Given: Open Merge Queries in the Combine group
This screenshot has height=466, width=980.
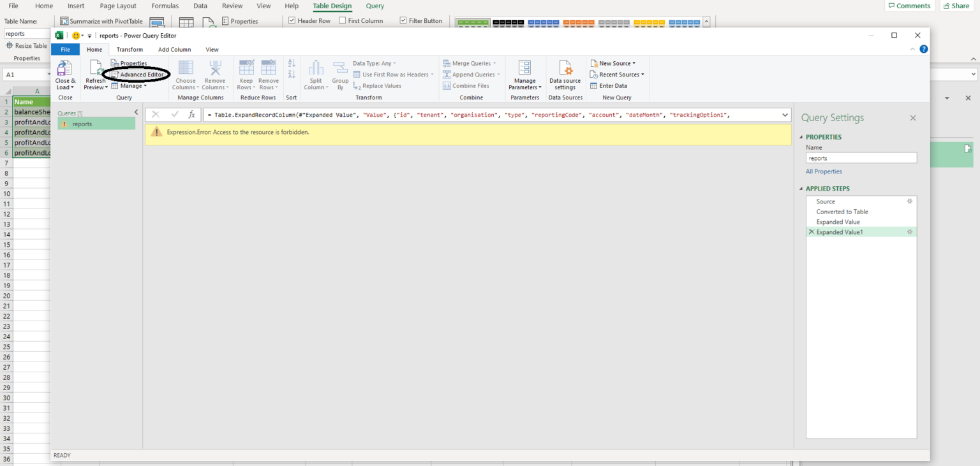Looking at the screenshot, I should tap(470, 62).
